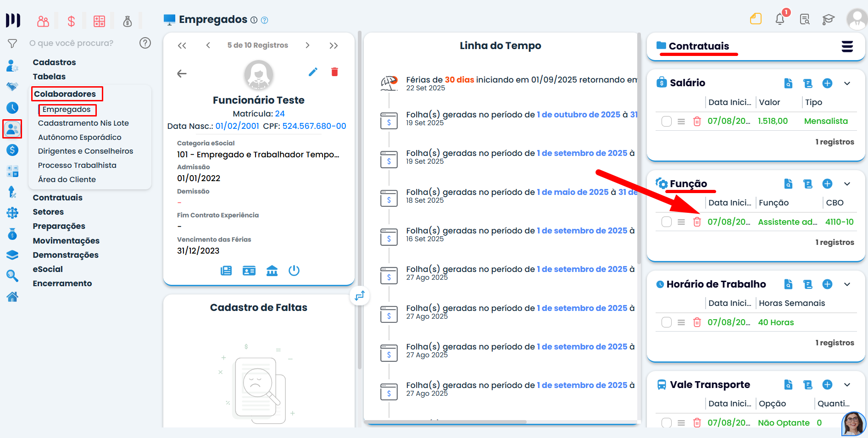Go back with the left arrow in employee card

click(182, 73)
